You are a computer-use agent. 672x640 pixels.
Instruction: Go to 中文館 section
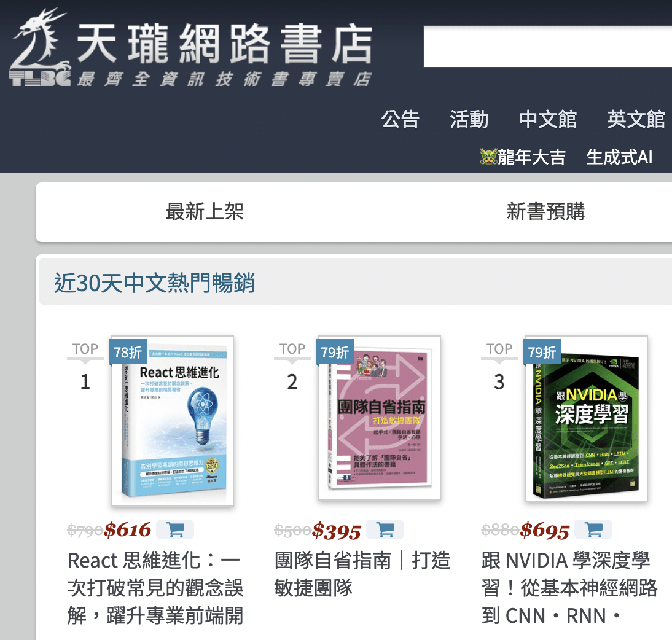point(548,119)
